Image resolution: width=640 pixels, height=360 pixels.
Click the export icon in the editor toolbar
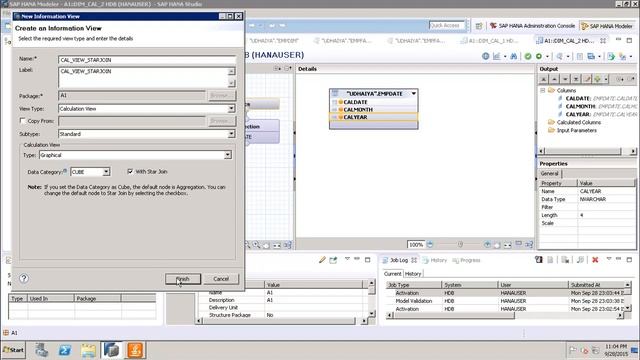pos(611,56)
